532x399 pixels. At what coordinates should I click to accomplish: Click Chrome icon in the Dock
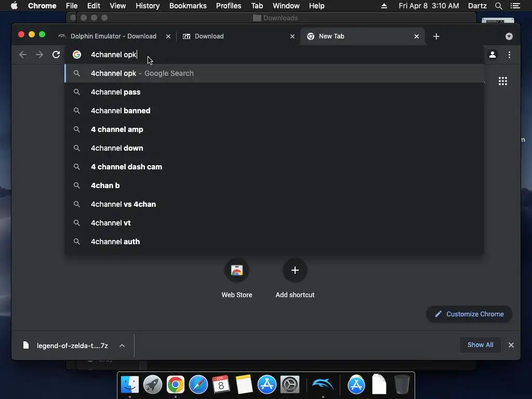click(x=176, y=385)
